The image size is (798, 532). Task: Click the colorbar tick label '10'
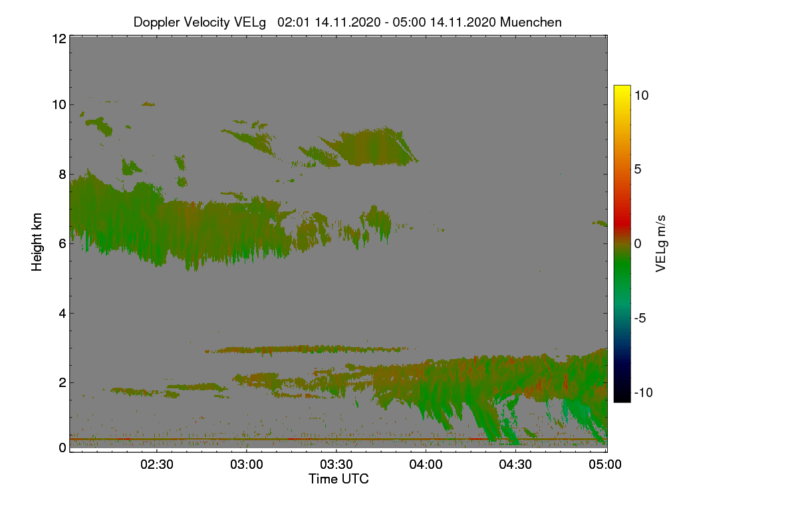[641, 95]
